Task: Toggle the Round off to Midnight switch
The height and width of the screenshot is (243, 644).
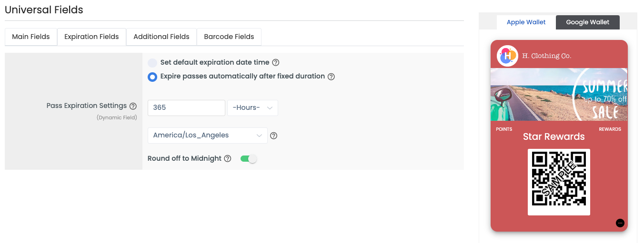Action: [x=249, y=159]
